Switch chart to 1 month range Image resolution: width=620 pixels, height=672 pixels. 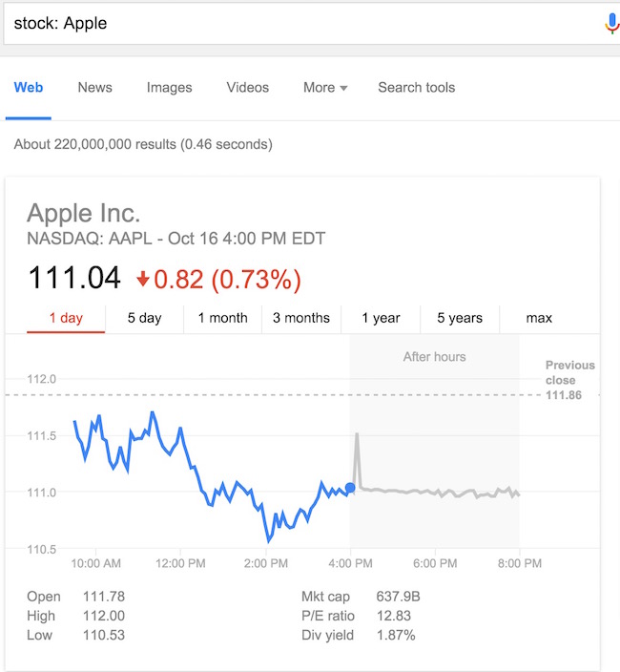coord(222,319)
